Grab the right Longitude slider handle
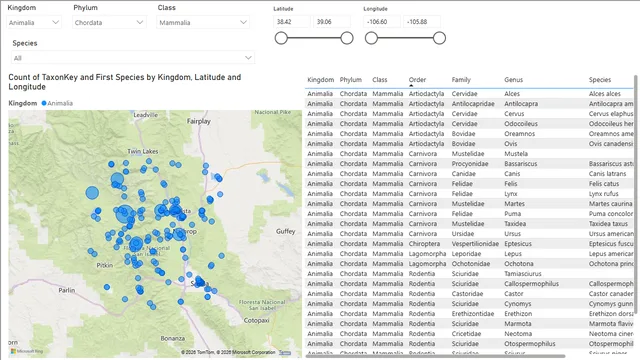 click(439, 38)
